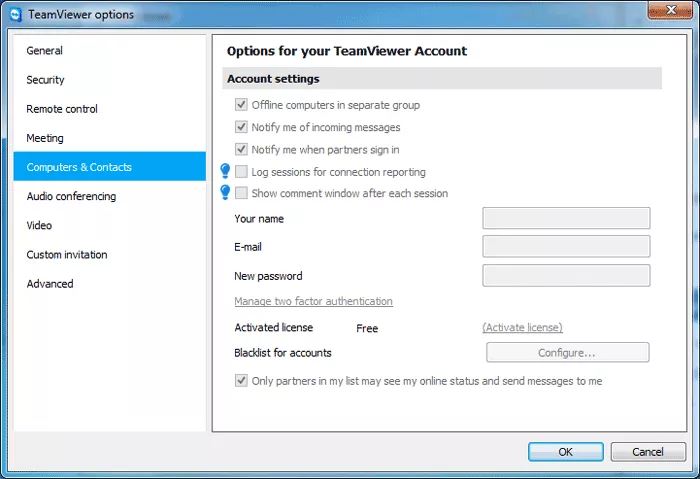The image size is (700, 479).
Task: Toggle Notify me of incoming messages
Action: tap(241, 127)
